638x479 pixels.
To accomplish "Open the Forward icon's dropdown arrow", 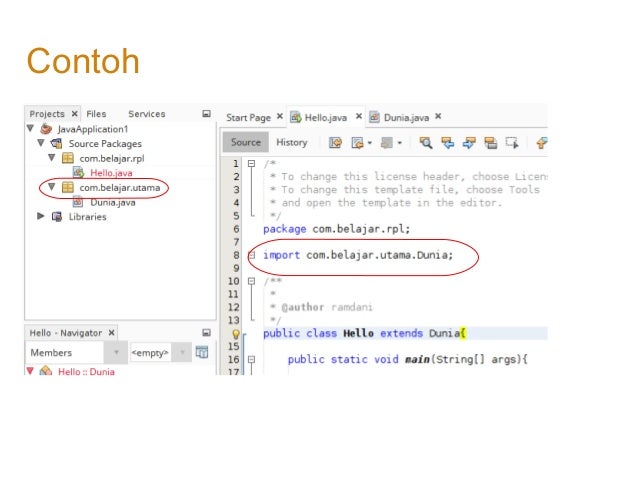I will click(400, 143).
